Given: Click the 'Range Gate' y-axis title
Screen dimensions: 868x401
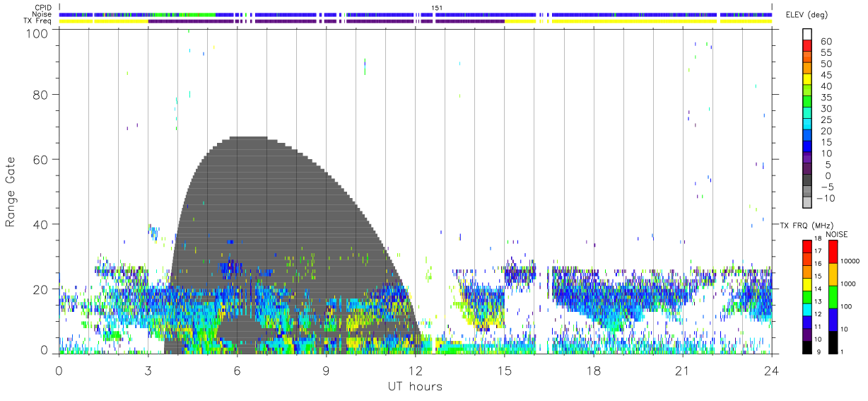Looking at the screenshot, I should pos(11,191).
